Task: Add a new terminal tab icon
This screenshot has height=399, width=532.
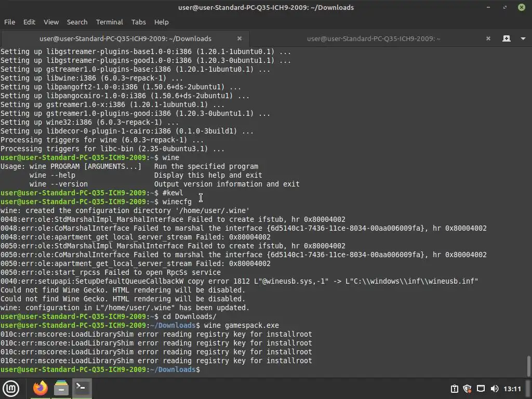Action: (506, 38)
